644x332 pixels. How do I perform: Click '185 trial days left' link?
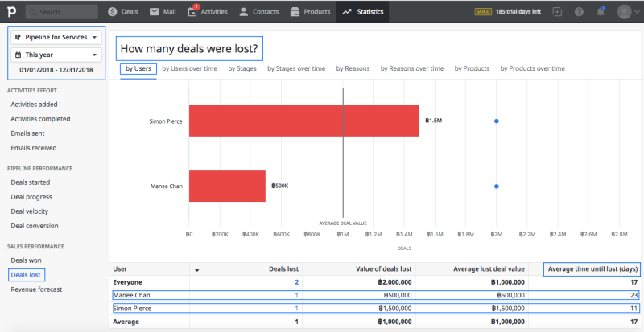tap(518, 12)
